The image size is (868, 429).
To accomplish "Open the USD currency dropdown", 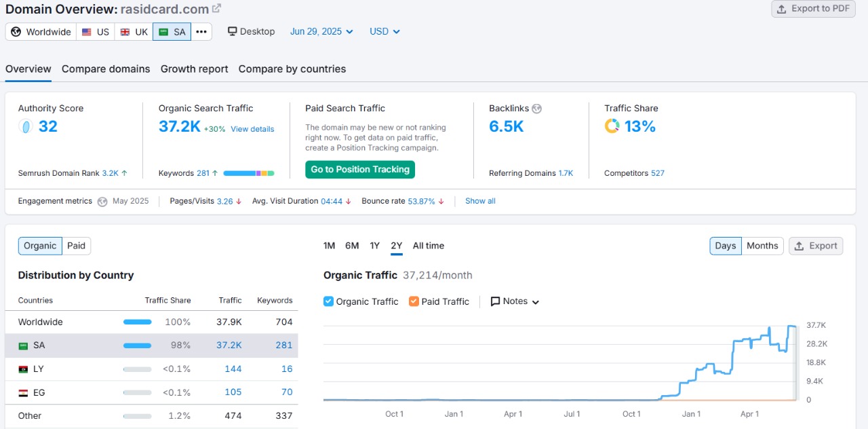I will pyautogui.click(x=384, y=31).
